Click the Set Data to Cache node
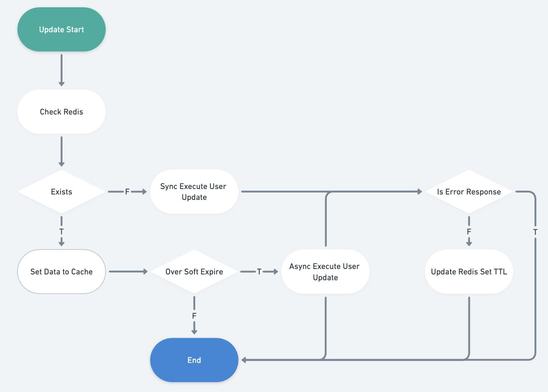The width and height of the screenshot is (548, 392). tap(61, 272)
